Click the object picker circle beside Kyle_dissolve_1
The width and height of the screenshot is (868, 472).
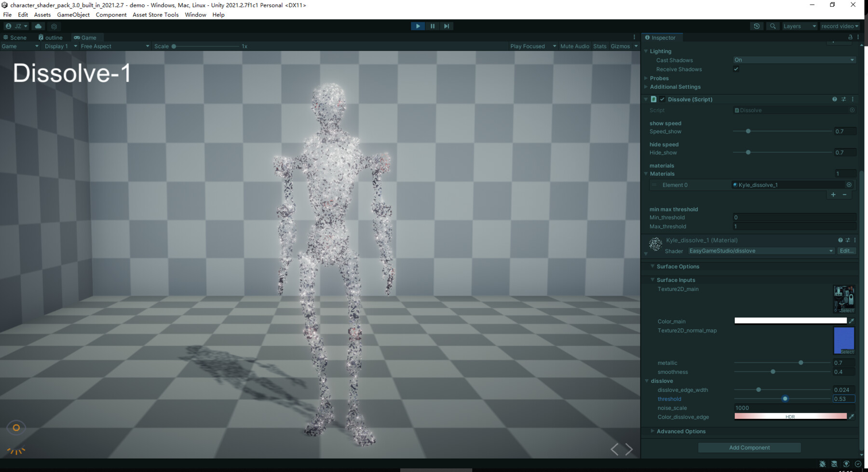pyautogui.click(x=849, y=184)
